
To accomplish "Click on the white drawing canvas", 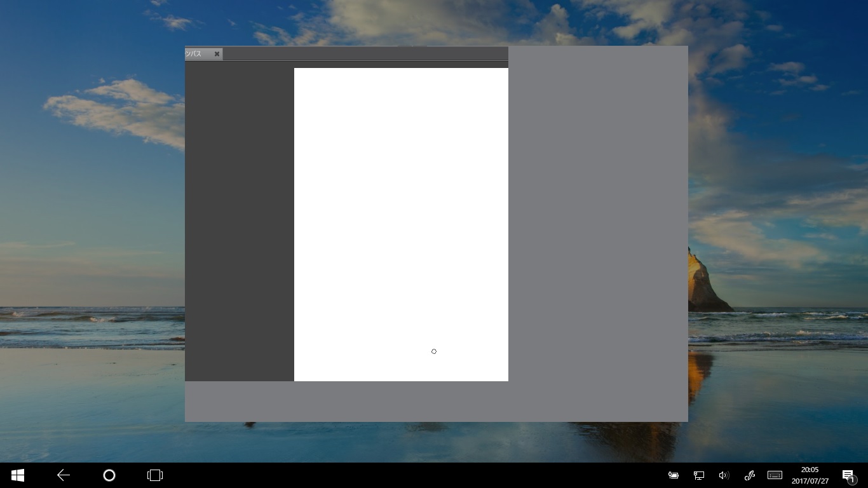I will pos(401,224).
